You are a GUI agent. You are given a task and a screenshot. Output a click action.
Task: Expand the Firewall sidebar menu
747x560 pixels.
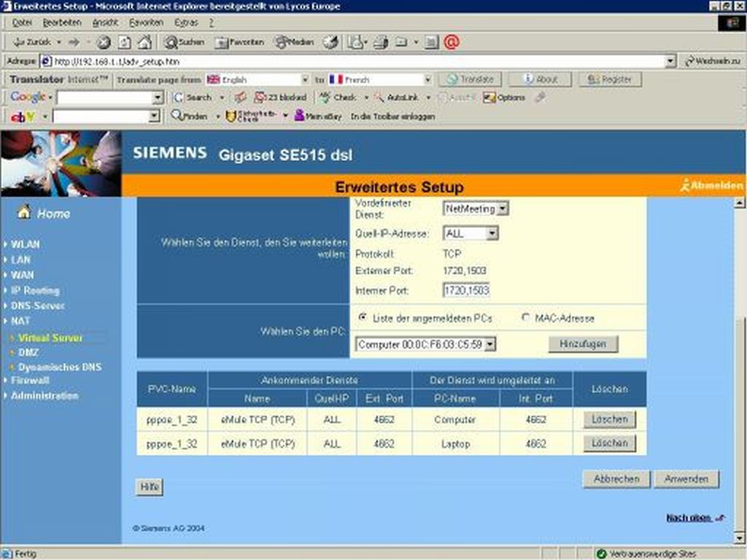(29, 381)
